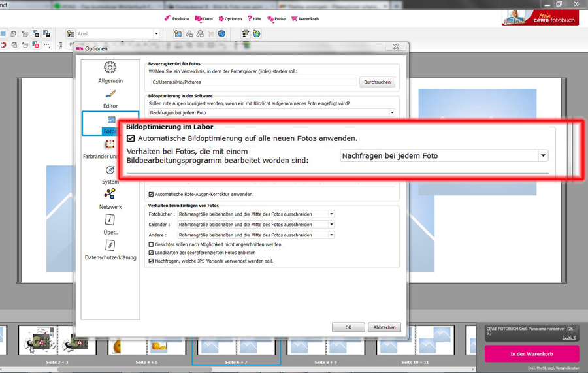Image resolution: width=588 pixels, height=373 pixels.
Task: Click the photo directory path field
Action: click(253, 82)
